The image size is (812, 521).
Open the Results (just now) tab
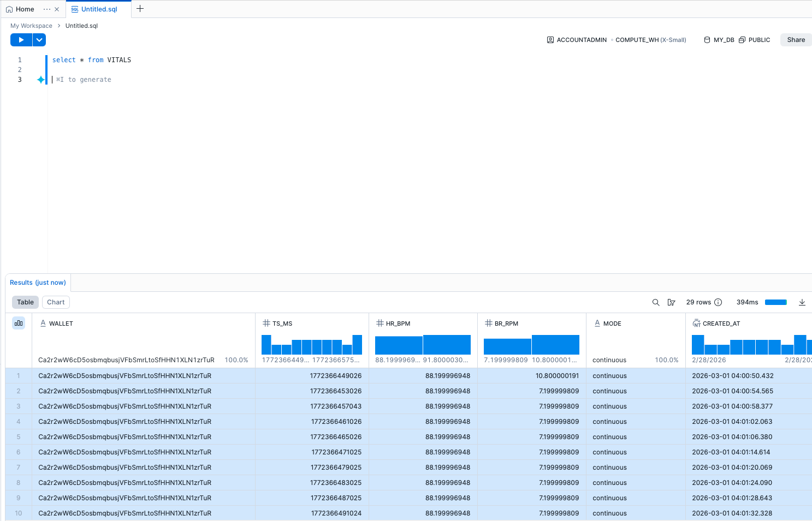(x=38, y=283)
